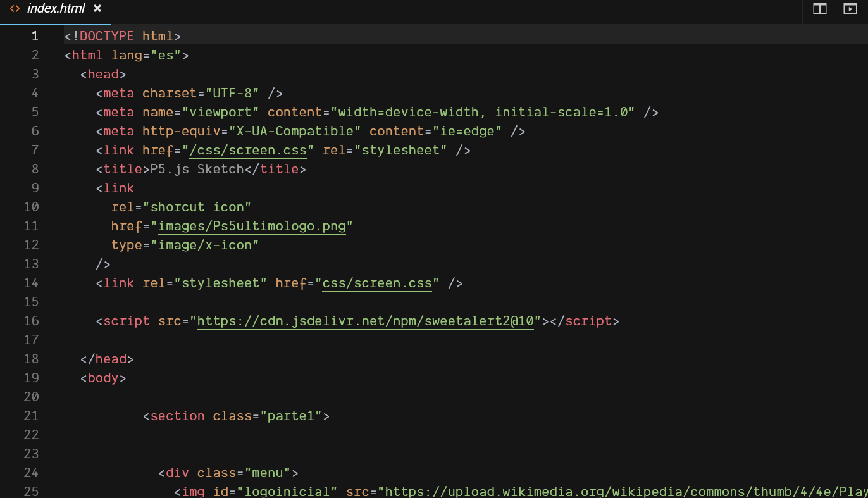The image size is (868, 498).
Task: Open the preview pane icon
Action: point(850,8)
